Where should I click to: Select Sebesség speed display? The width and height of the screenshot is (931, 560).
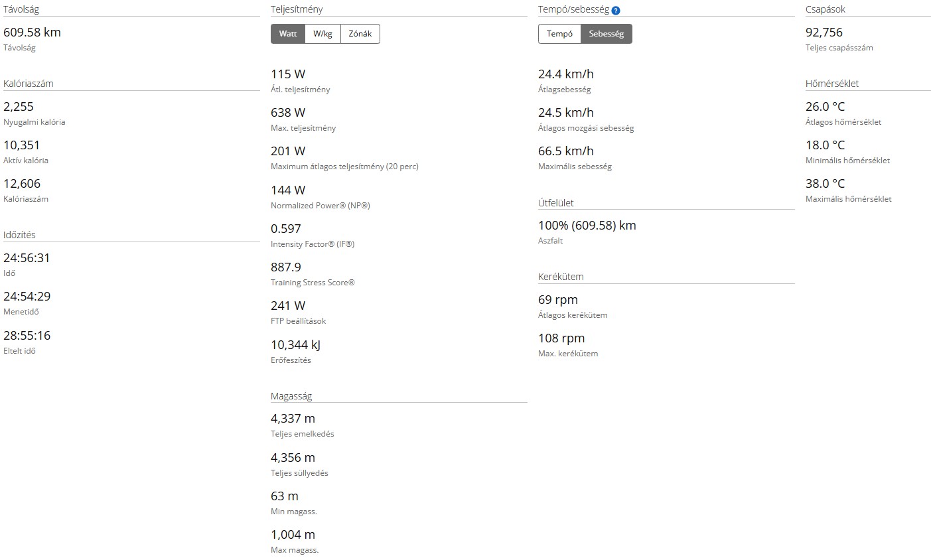pos(607,34)
